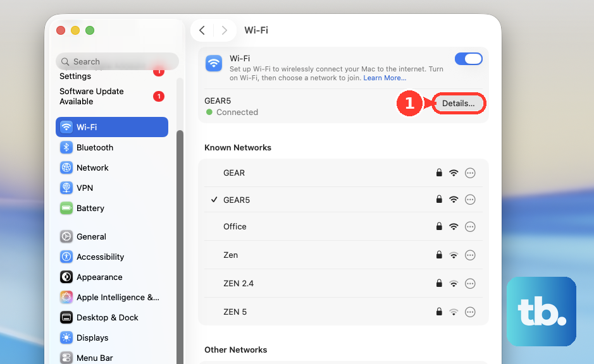Select the Office known network name
This screenshot has height=364, width=594.
point(235,227)
